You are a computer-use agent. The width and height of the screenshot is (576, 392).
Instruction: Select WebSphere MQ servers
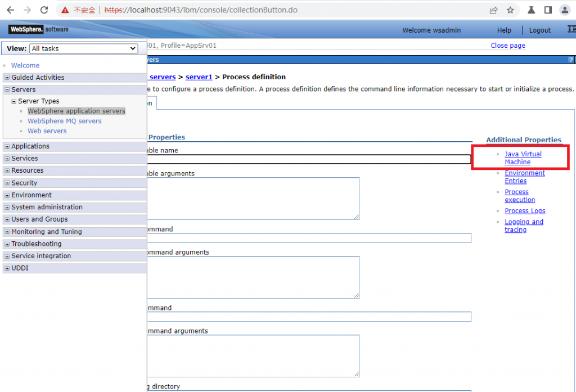tap(65, 121)
